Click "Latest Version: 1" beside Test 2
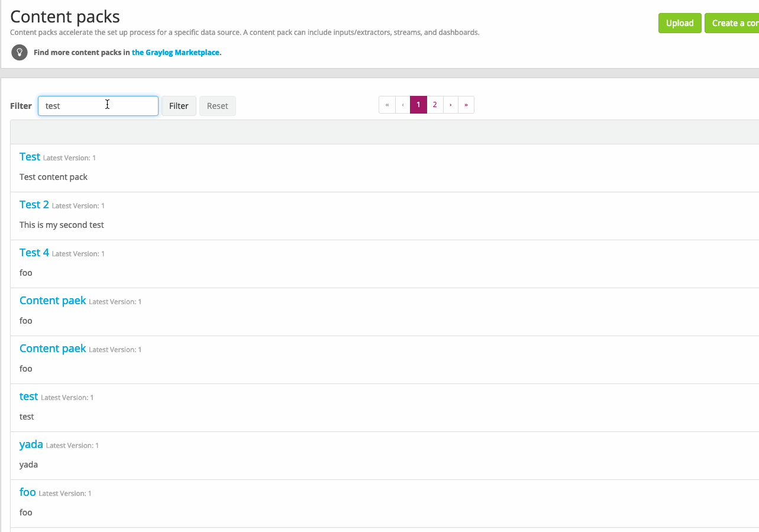The image size is (759, 532). click(78, 206)
